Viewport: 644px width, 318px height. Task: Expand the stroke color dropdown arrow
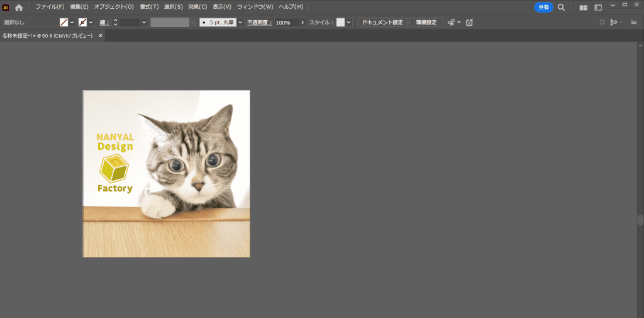[x=91, y=22]
